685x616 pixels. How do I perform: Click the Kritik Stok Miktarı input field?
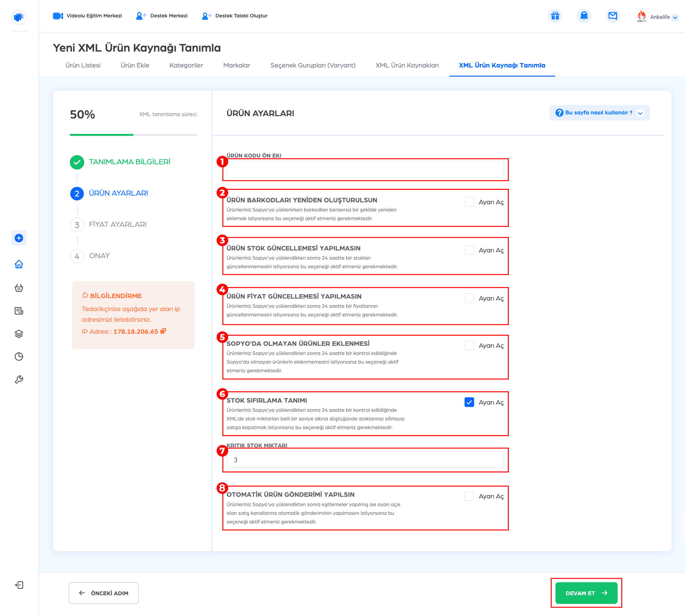[x=365, y=459]
